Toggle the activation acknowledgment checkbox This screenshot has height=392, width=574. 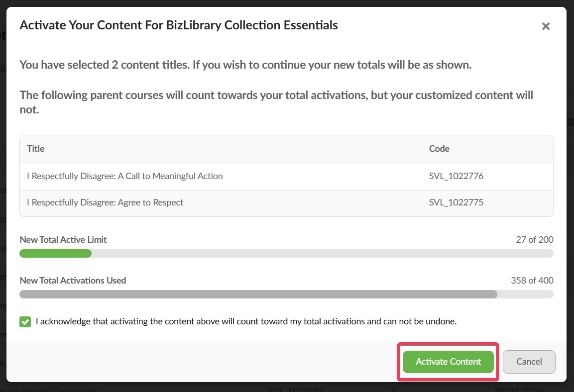[25, 322]
